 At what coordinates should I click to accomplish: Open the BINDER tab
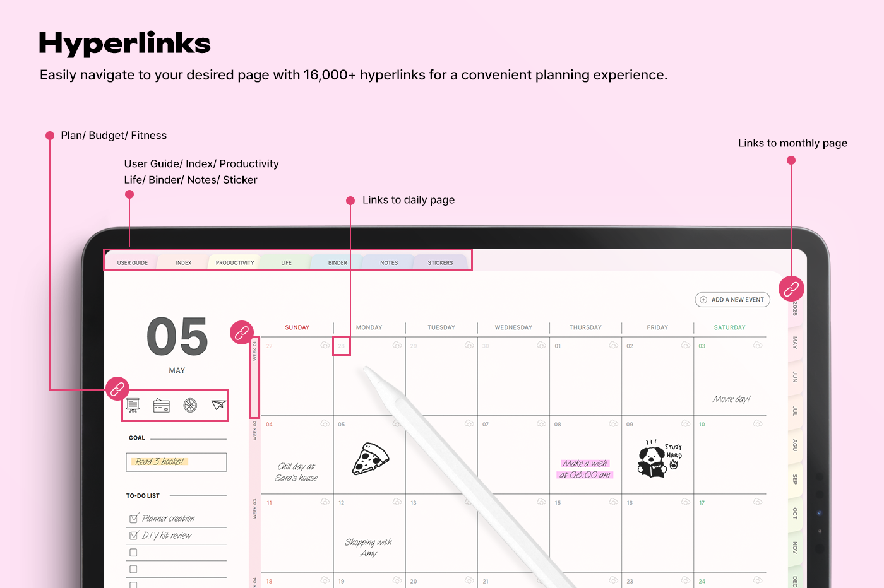coord(338,262)
